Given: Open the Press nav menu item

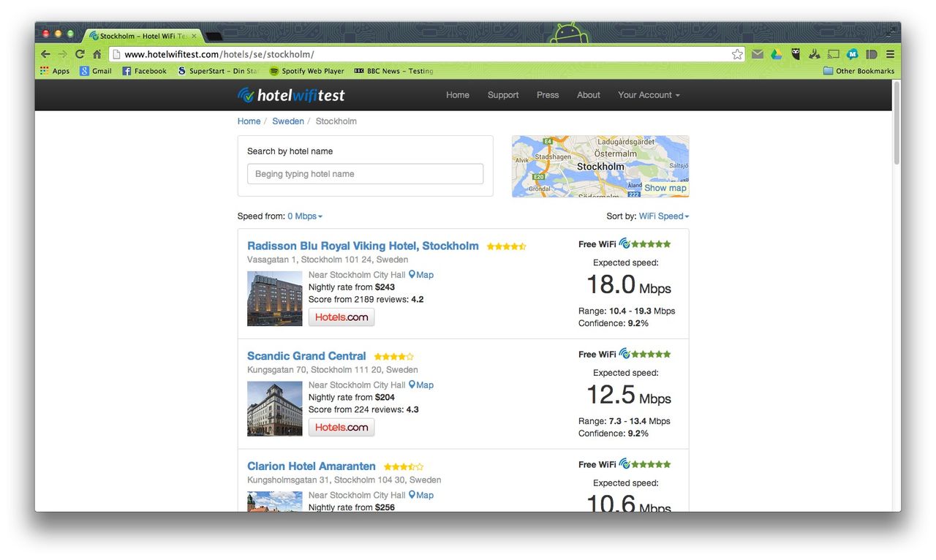Looking at the screenshot, I should 548,95.
